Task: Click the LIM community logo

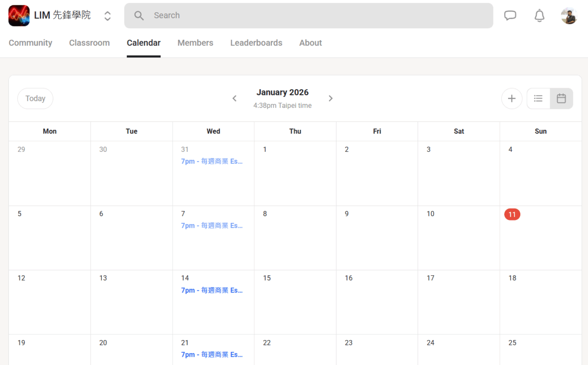Action: 19,16
